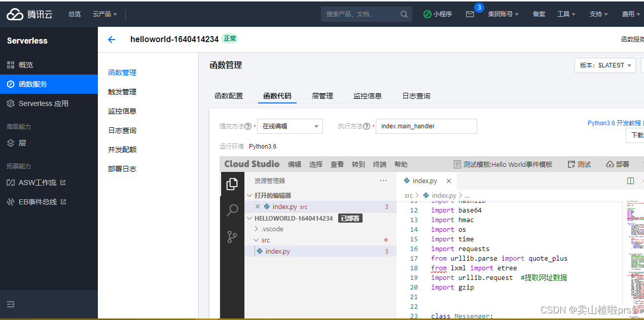Click the 层 layers icon

11,143
